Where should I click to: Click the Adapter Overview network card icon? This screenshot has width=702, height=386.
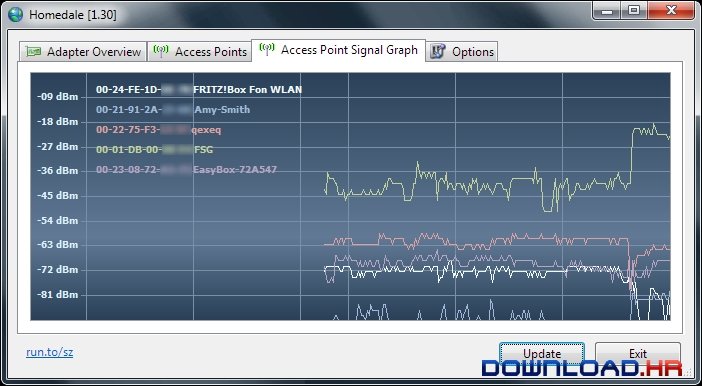[x=33, y=52]
